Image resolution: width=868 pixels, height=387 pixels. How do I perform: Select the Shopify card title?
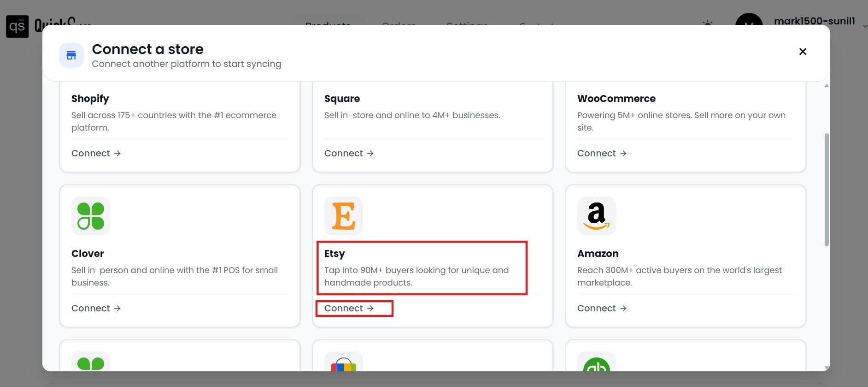tap(90, 99)
